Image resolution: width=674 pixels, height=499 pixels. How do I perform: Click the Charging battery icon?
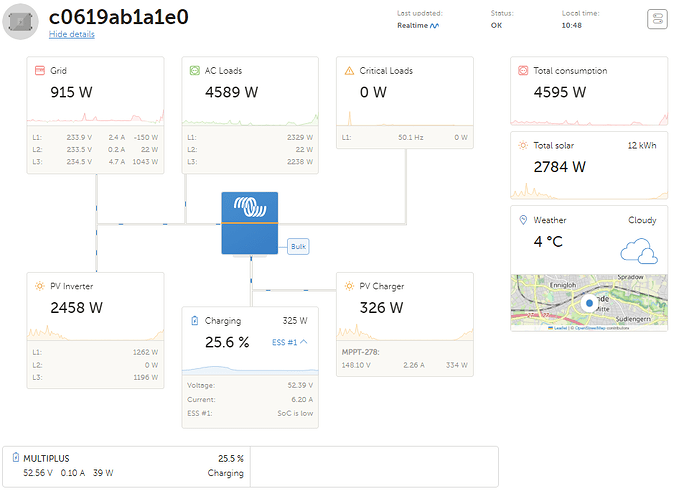click(x=194, y=321)
